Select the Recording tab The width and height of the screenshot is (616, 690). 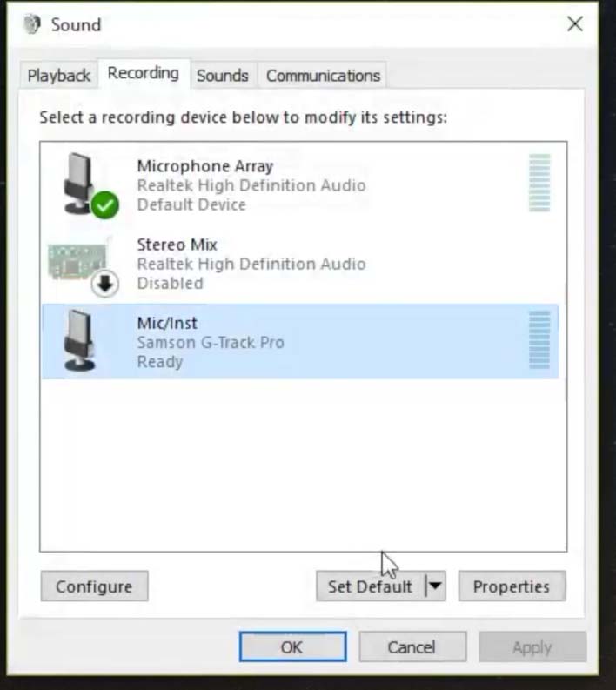pos(144,73)
